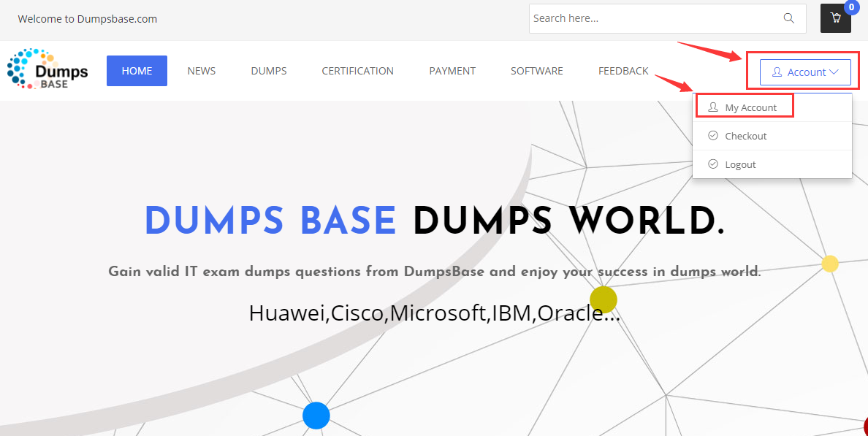868x436 pixels.
Task: Select My Account from dropdown
Action: coord(772,107)
